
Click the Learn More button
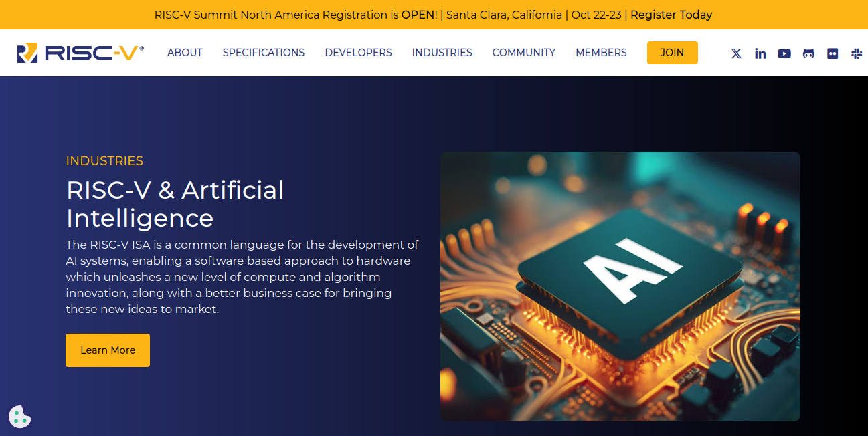108,350
